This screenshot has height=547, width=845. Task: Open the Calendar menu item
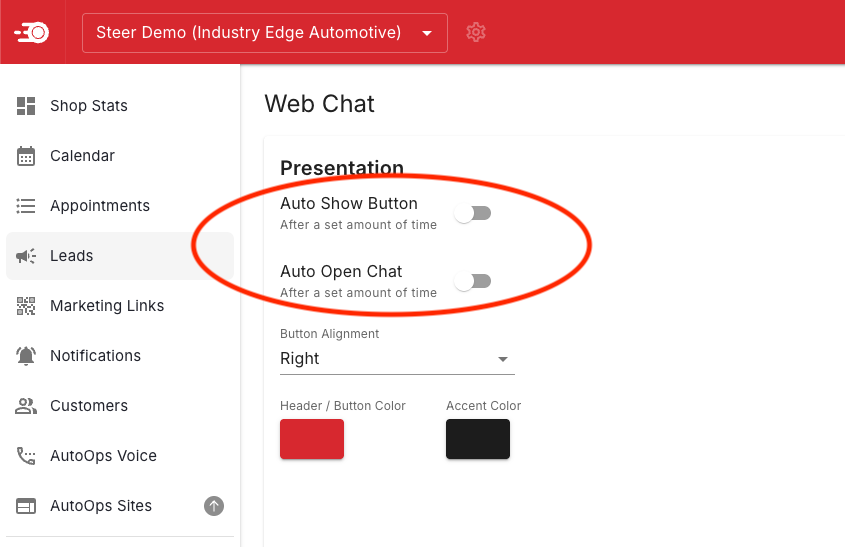[120, 156]
